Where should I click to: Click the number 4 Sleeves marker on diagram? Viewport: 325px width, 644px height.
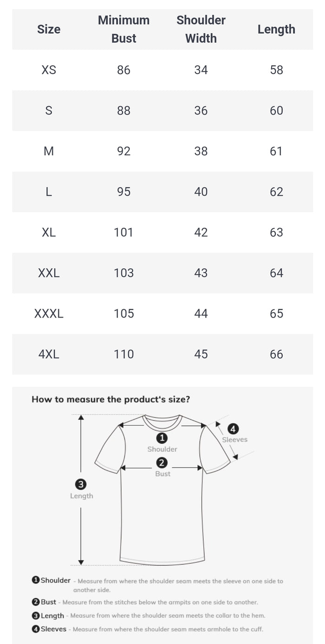[x=233, y=429]
